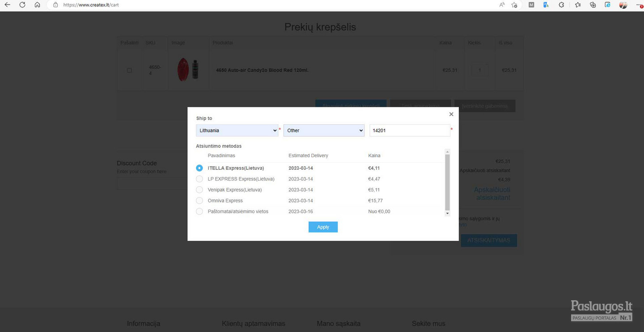Click the Nuo €0,00 price
This screenshot has width=644, height=332.
379,211
